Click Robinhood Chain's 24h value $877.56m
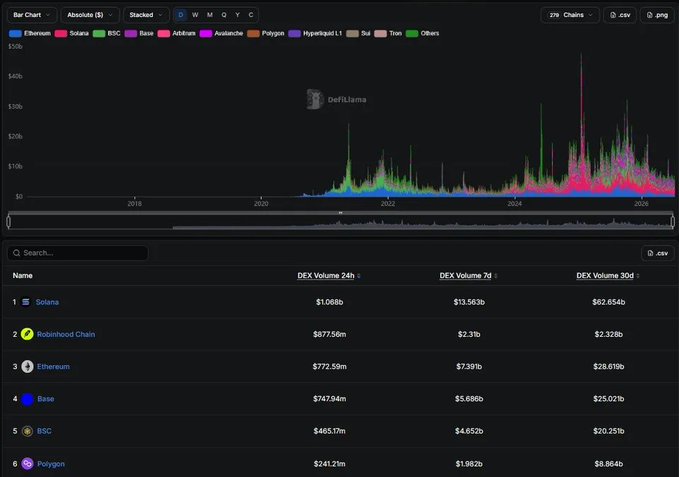The image size is (679, 477). tap(330, 334)
